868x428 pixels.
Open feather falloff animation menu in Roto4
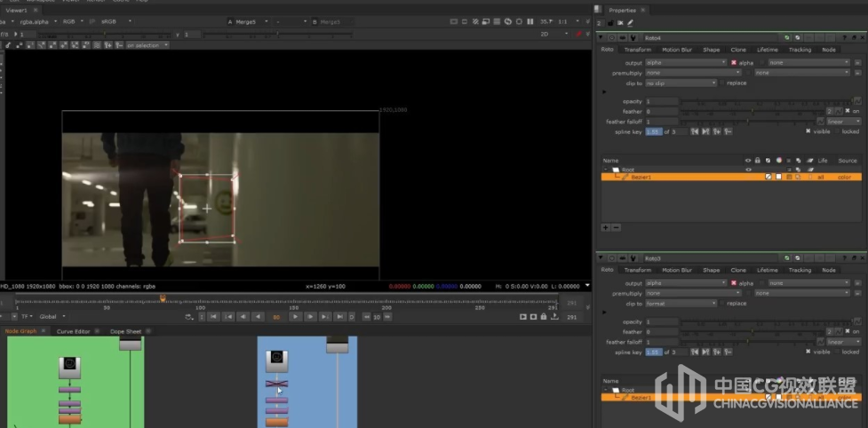[x=820, y=122]
